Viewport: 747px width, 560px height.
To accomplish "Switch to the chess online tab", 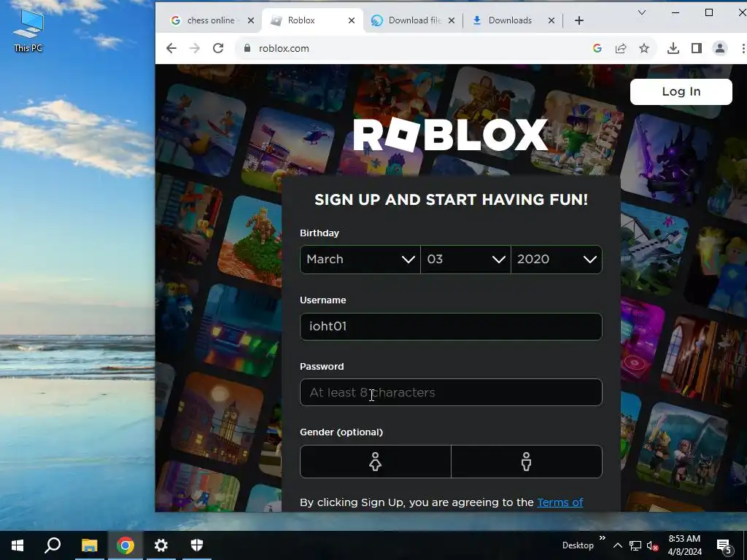I will 211,20.
